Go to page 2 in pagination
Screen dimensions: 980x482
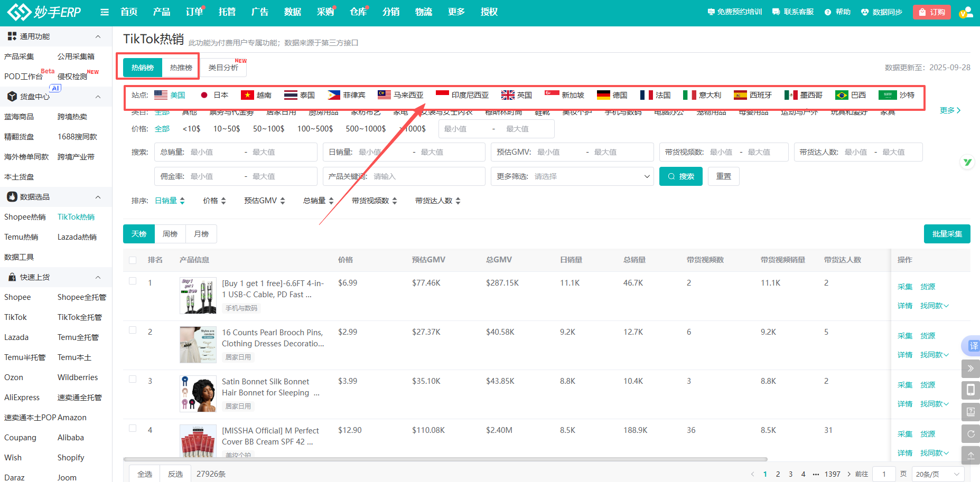point(778,474)
